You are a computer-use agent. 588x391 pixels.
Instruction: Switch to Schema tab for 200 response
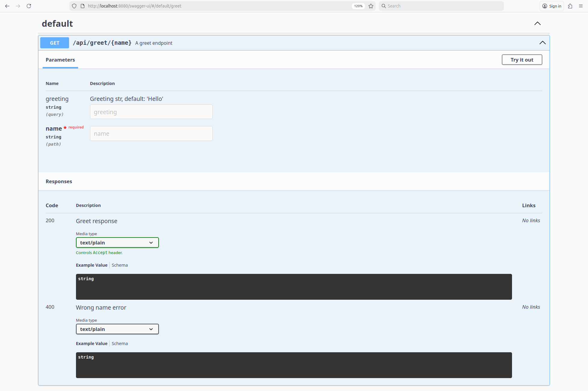[120, 265]
